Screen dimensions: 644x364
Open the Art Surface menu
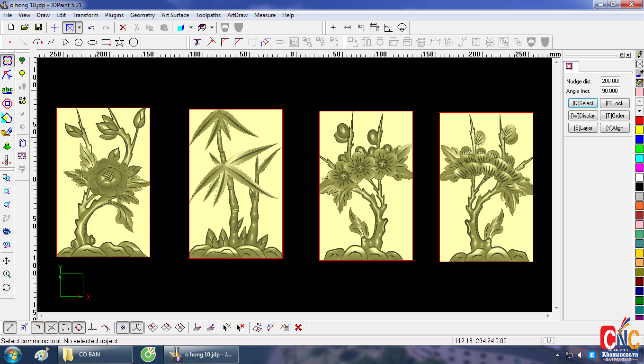coord(175,15)
